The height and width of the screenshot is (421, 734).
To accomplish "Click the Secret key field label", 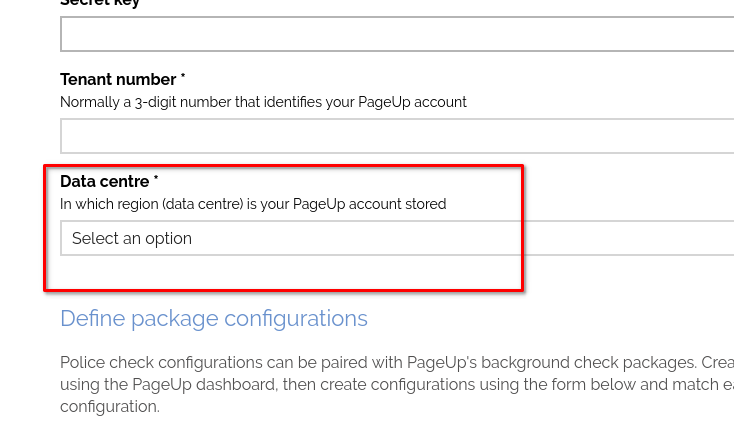I will pos(100,3).
